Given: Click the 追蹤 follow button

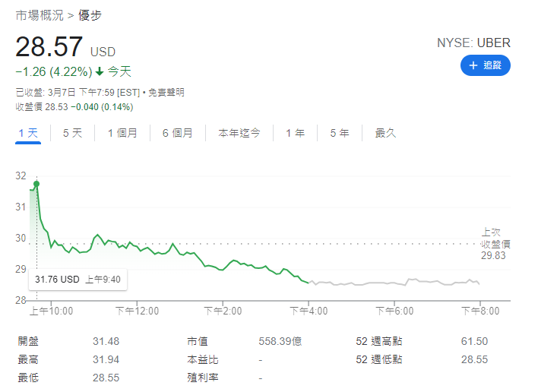Looking at the screenshot, I should click(485, 65).
